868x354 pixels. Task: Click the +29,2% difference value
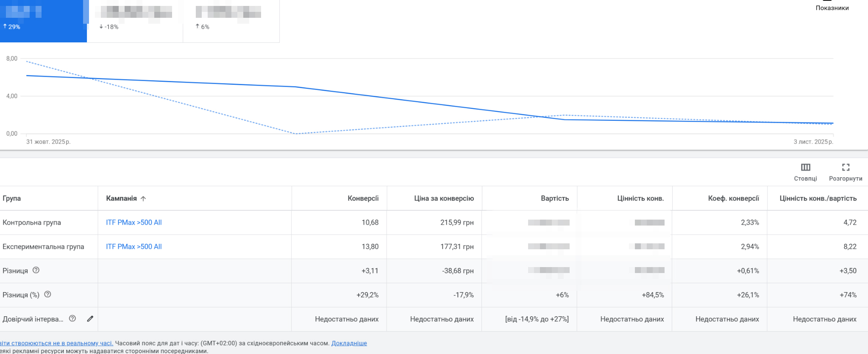(x=367, y=295)
